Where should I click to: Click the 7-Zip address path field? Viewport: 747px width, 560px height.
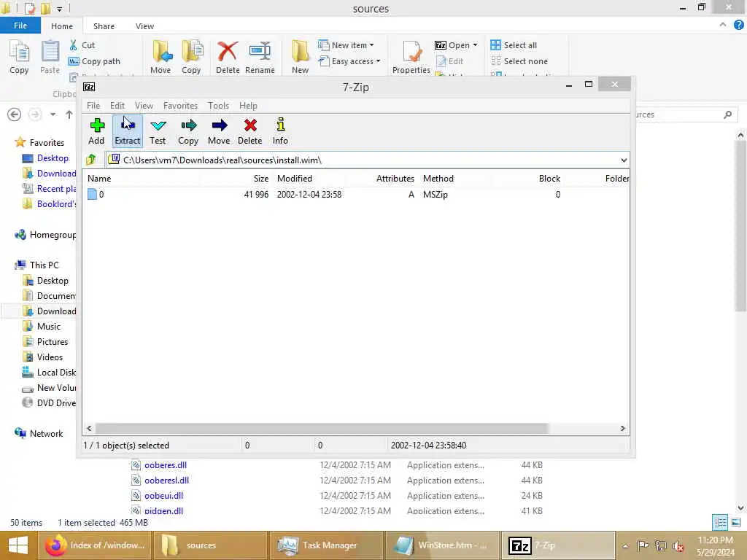click(x=362, y=160)
